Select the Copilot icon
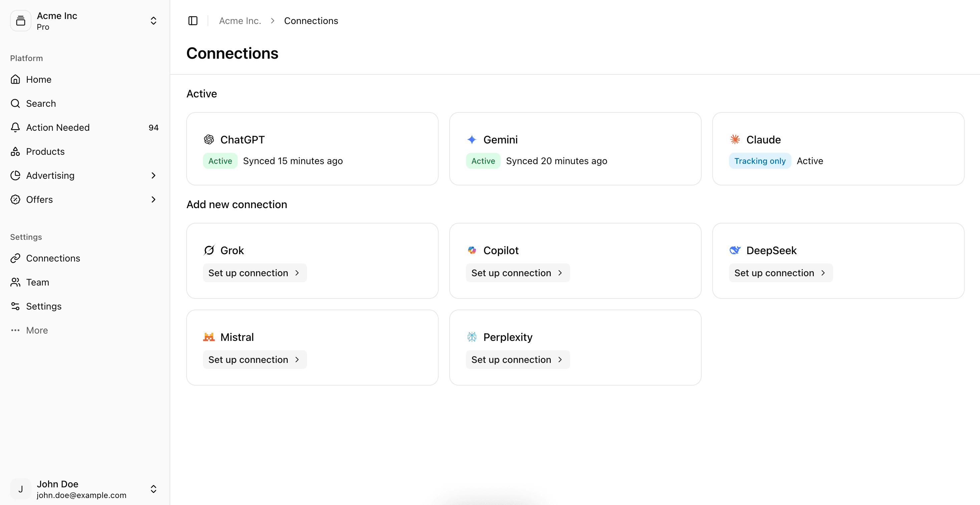This screenshot has width=980, height=505. tap(472, 250)
